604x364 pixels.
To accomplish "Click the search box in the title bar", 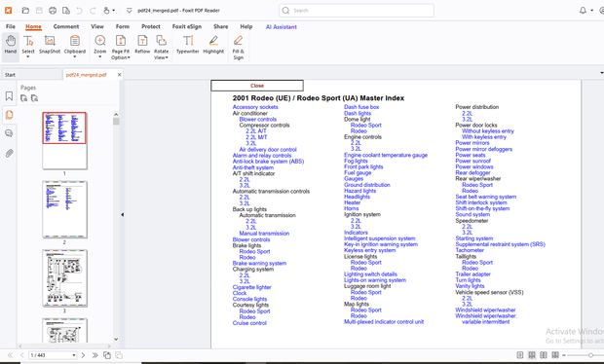I will (x=357, y=11).
